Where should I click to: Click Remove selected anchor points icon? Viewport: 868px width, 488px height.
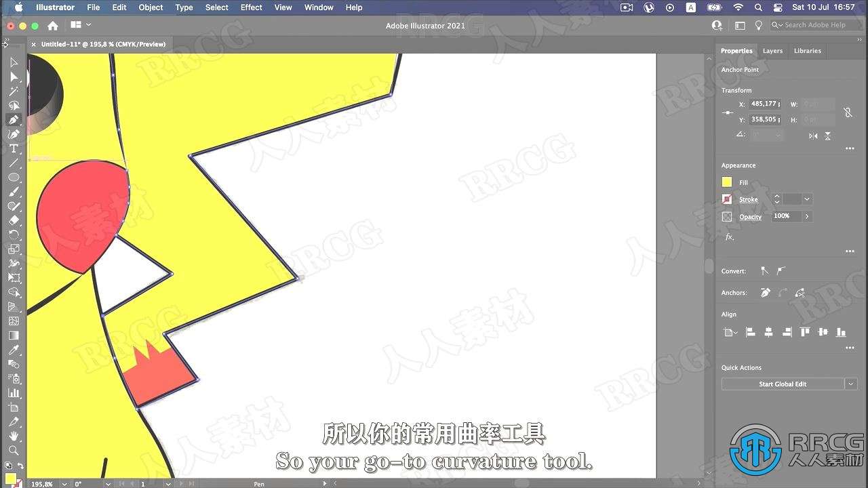coord(766,293)
